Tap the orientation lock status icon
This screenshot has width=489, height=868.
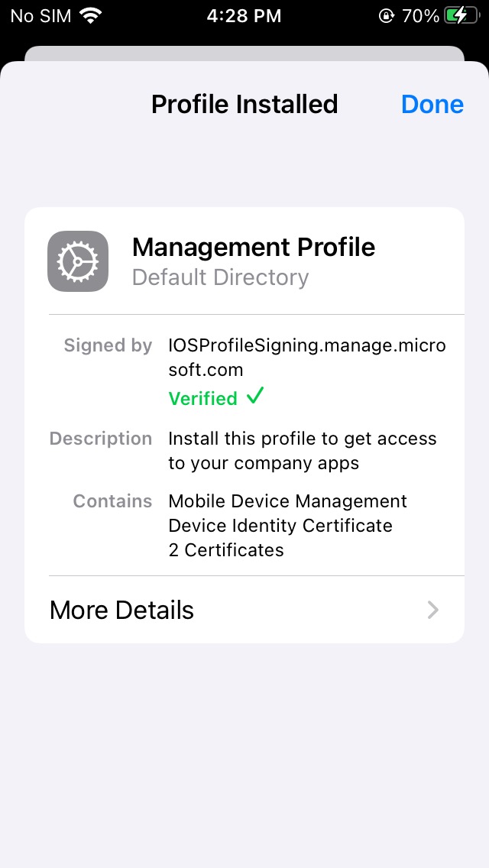tap(386, 15)
